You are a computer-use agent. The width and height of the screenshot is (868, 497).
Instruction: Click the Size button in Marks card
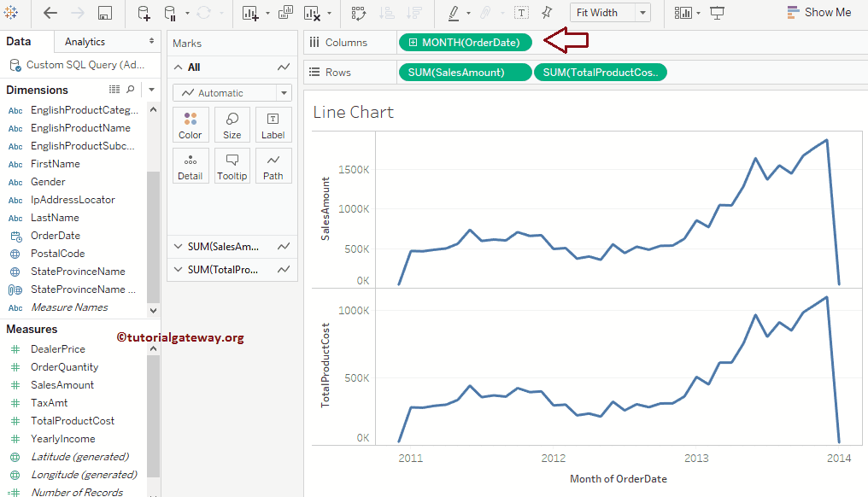[x=232, y=125]
